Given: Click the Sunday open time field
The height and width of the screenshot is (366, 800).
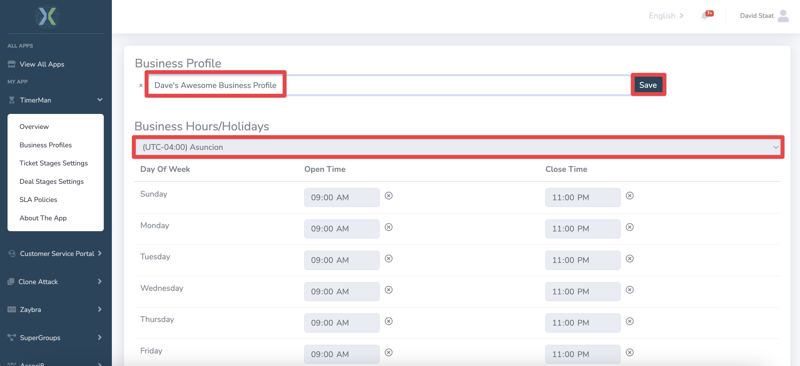Looking at the screenshot, I should click(342, 198).
